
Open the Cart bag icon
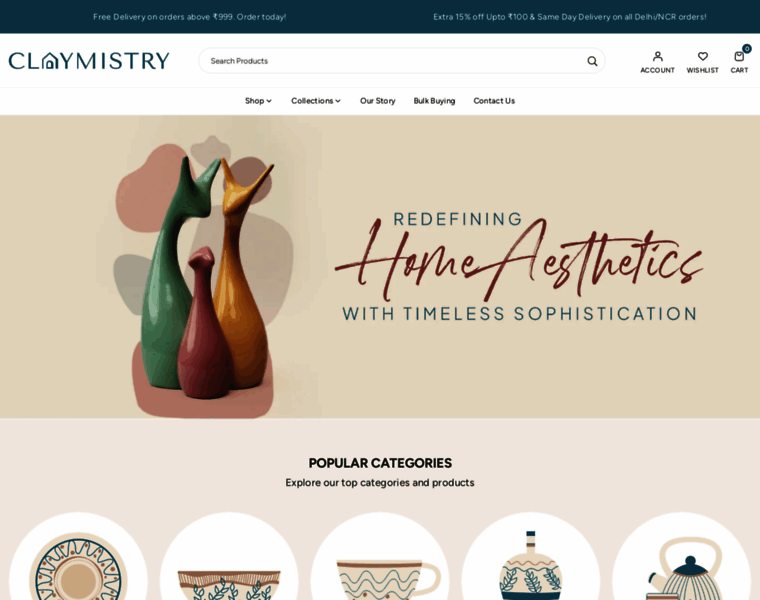coord(739,57)
